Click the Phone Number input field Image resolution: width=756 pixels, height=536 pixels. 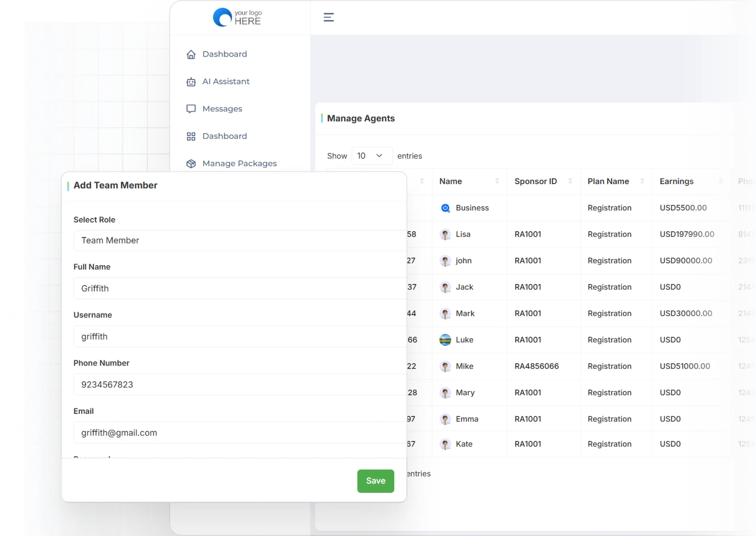pos(240,384)
